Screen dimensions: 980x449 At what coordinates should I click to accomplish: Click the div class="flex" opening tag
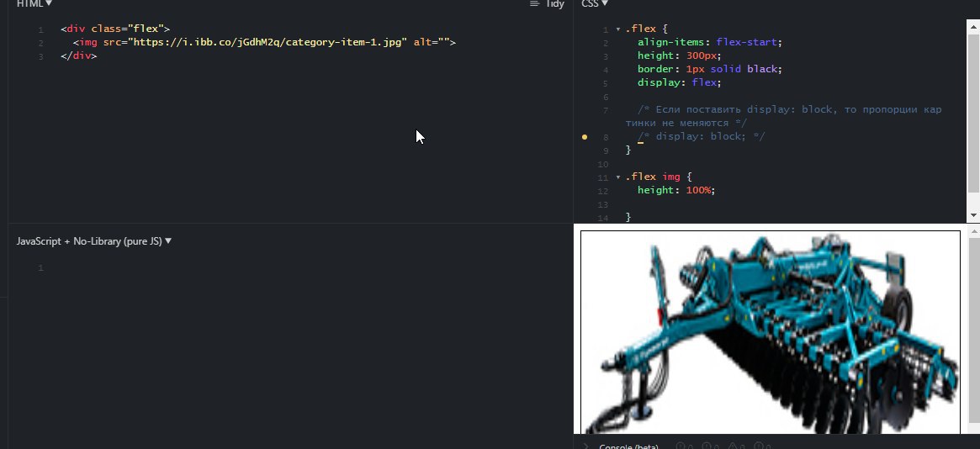pos(115,29)
